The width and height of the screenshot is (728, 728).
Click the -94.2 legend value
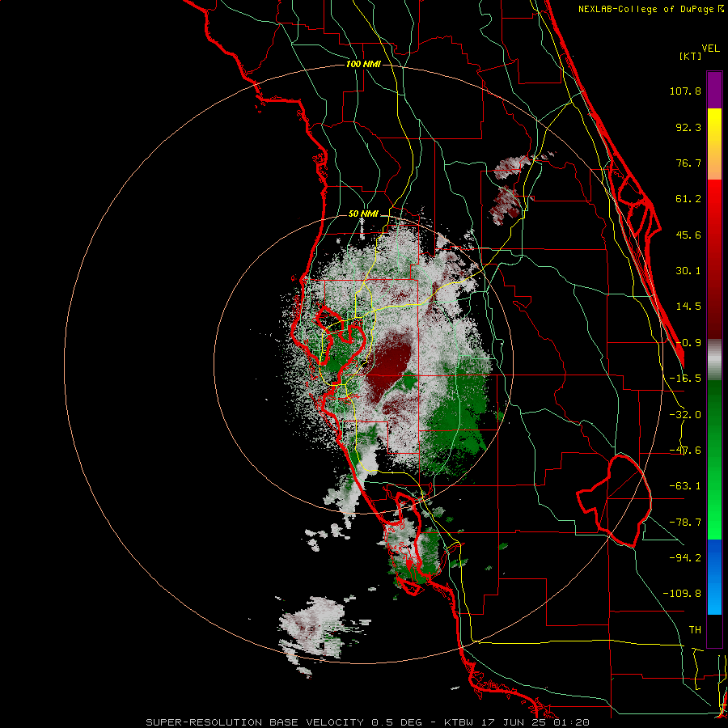point(685,557)
